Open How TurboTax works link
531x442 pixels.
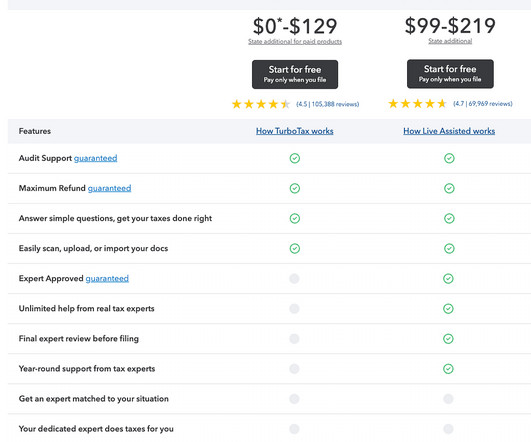pyautogui.click(x=295, y=131)
